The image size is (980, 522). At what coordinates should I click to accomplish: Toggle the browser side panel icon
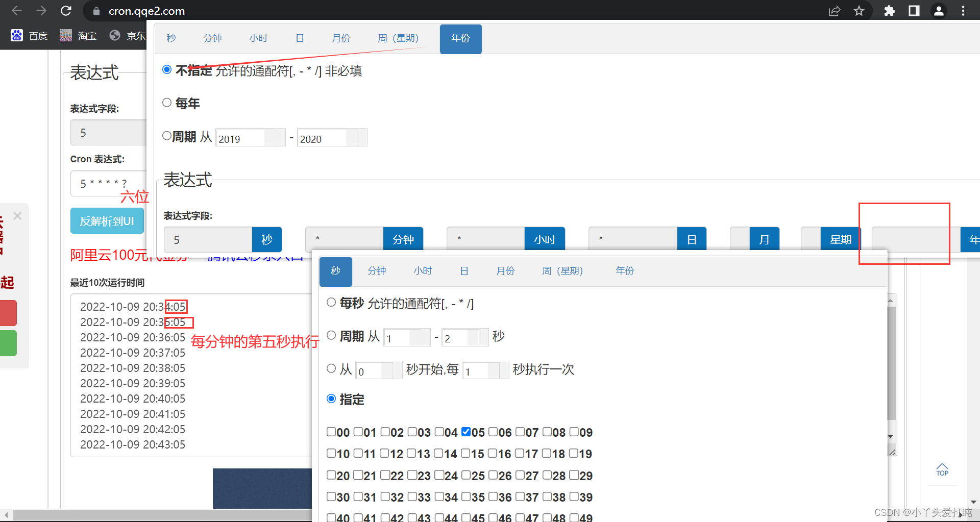coord(914,11)
